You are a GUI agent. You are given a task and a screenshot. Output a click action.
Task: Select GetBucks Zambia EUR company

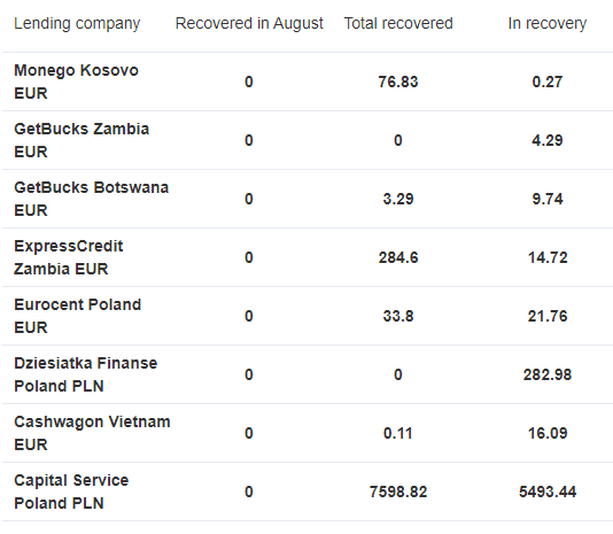pyautogui.click(x=81, y=140)
